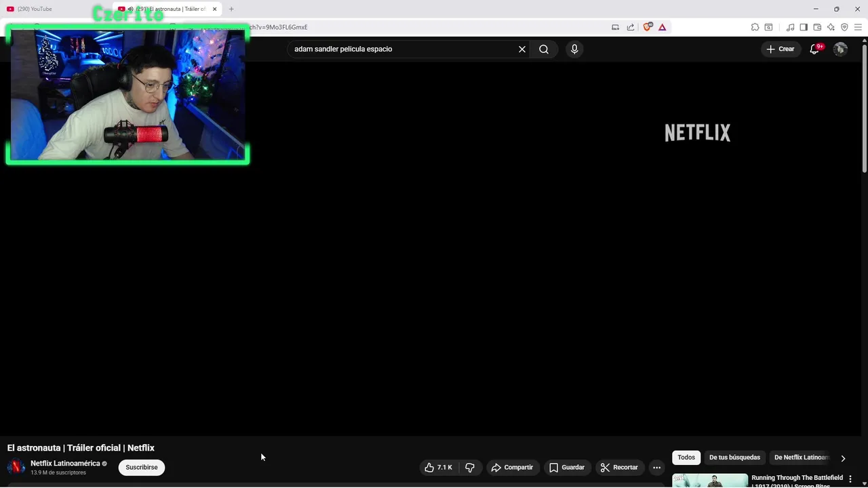Click Compartir to share the video

pos(512,467)
